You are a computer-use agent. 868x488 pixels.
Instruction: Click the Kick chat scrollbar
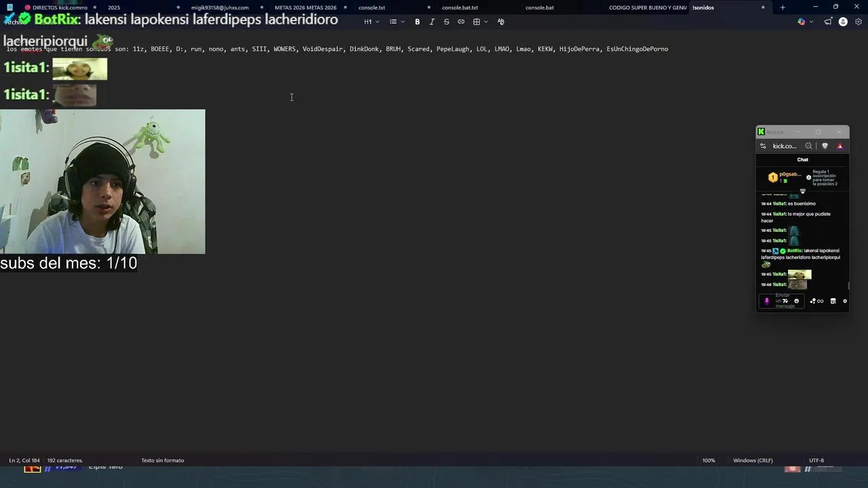coord(848,285)
